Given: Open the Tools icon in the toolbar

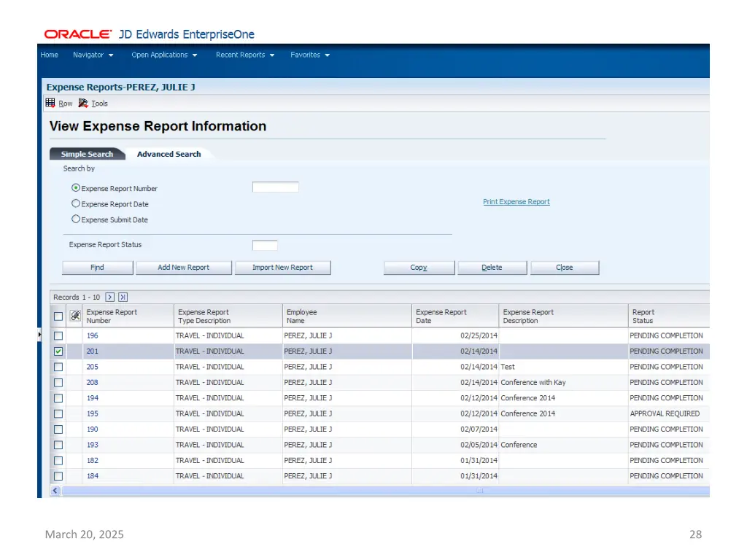Looking at the screenshot, I should coord(83,103).
